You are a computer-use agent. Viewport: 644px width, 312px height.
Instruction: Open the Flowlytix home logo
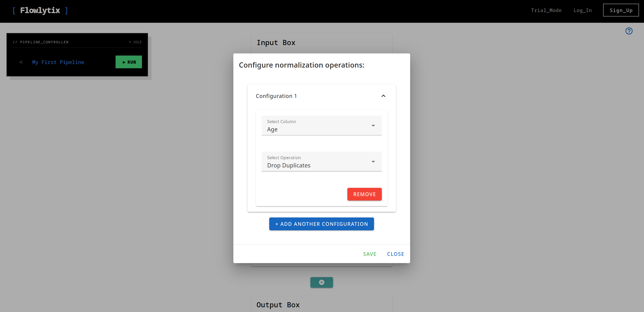40,10
